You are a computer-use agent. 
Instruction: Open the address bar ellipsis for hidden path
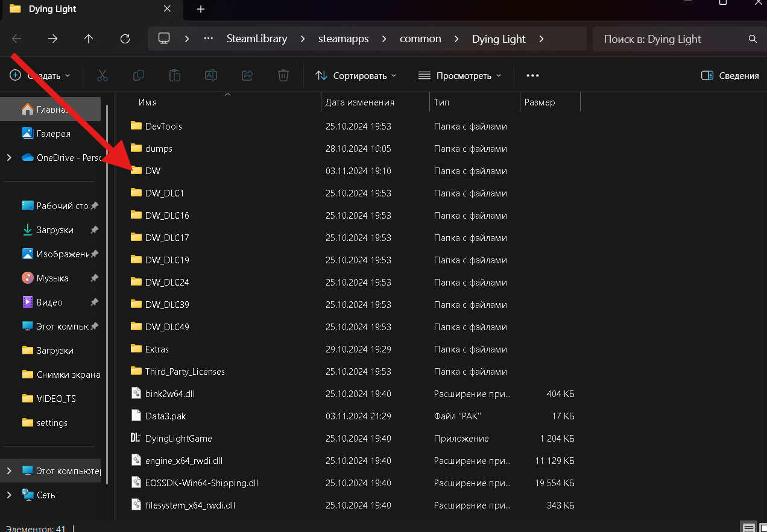coord(209,39)
